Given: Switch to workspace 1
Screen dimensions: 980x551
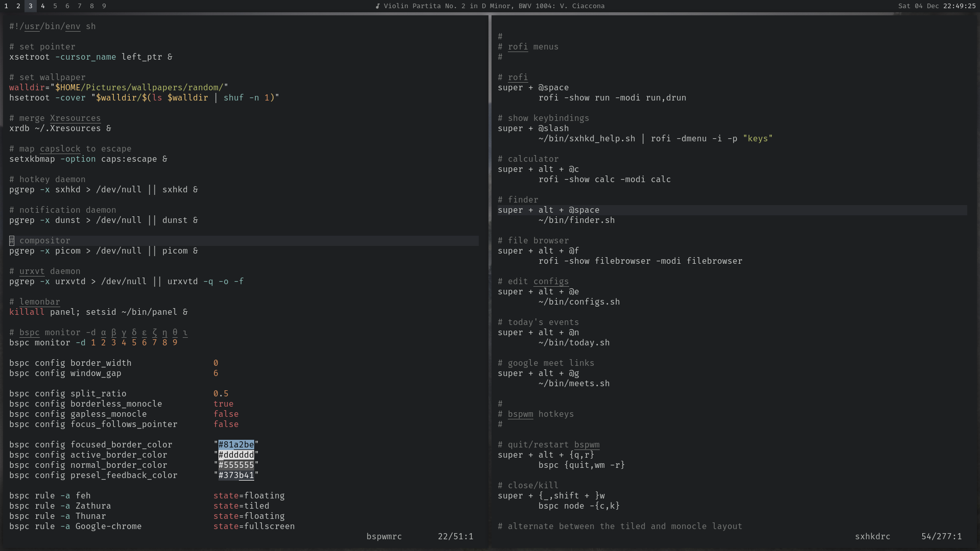Looking at the screenshot, I should click(x=6, y=6).
